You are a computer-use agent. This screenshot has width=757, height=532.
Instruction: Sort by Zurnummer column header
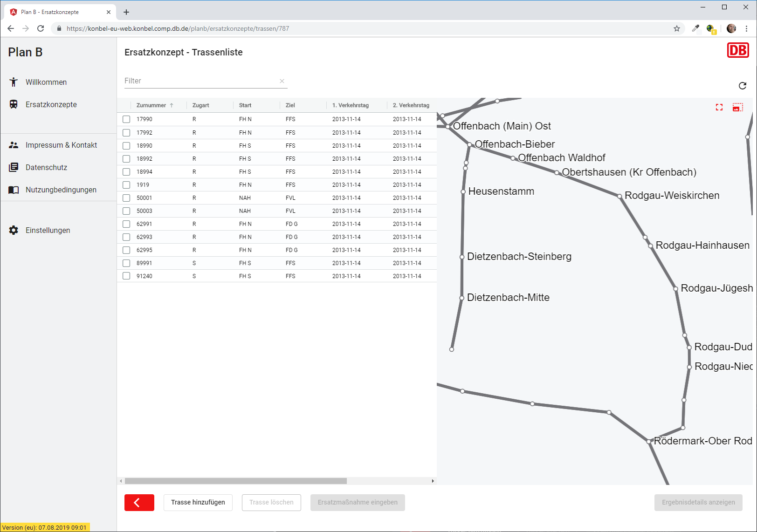[151, 105]
